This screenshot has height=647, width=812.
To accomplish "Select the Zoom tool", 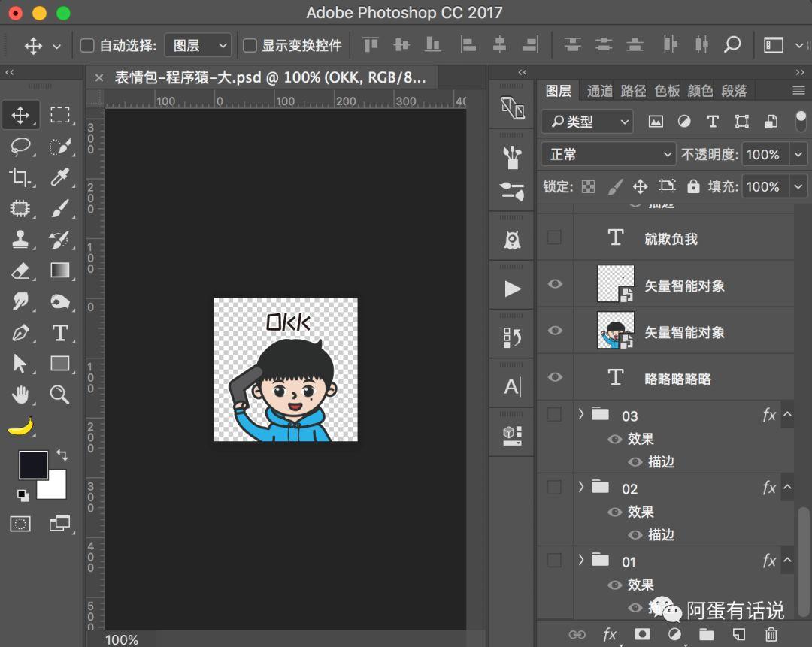I will [x=60, y=395].
